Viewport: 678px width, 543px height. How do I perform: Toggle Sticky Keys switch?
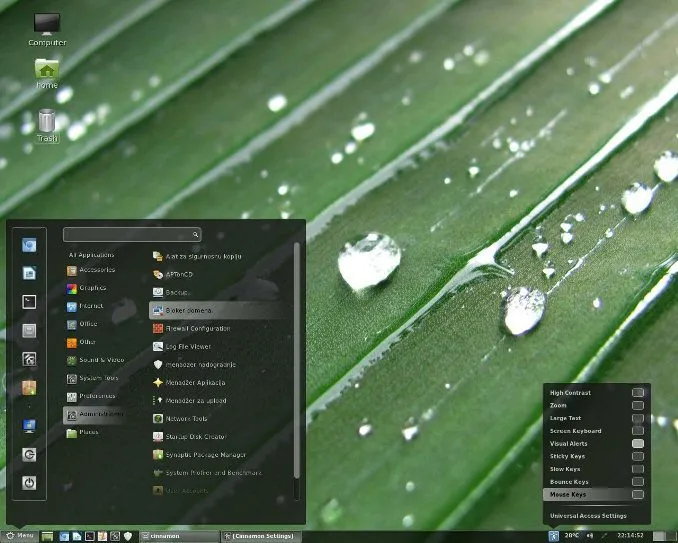click(637, 456)
